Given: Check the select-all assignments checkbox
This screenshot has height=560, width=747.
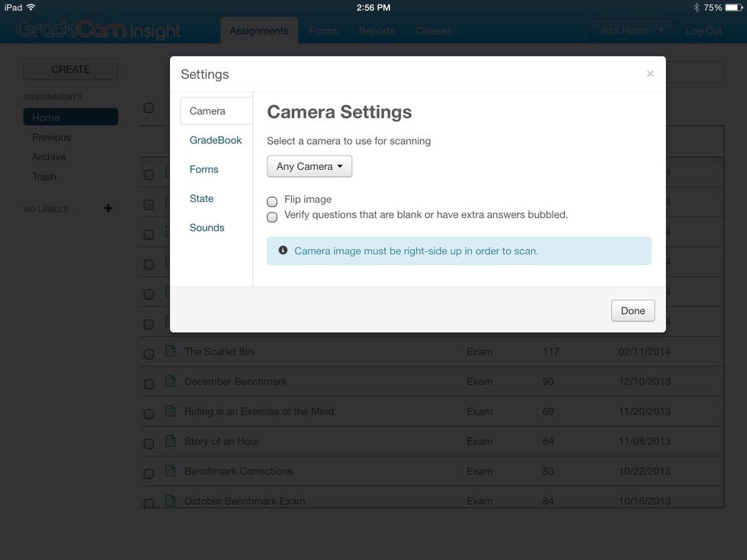Looking at the screenshot, I should tap(149, 107).
